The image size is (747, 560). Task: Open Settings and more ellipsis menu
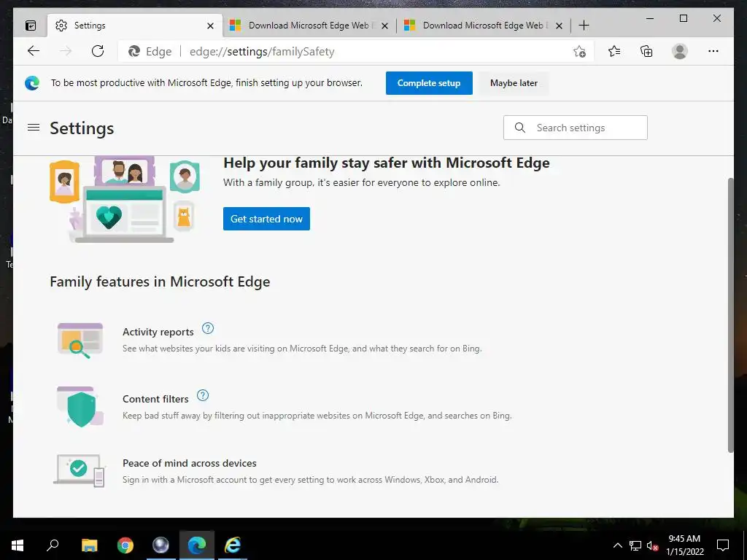[713, 51]
